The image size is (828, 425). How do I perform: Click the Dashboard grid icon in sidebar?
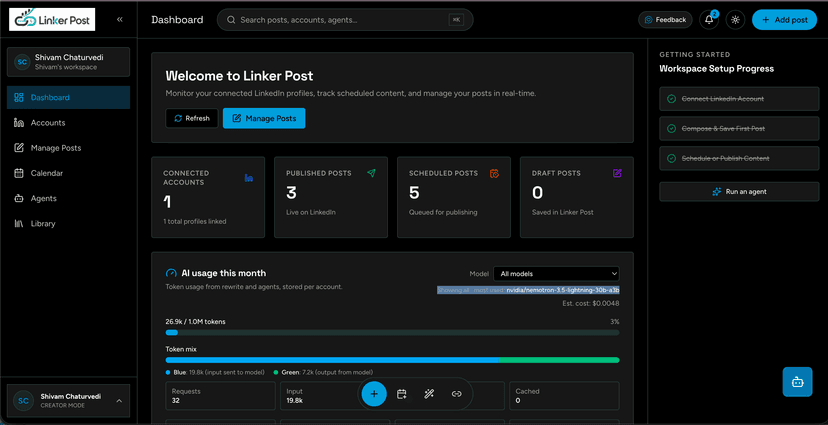[x=19, y=98]
